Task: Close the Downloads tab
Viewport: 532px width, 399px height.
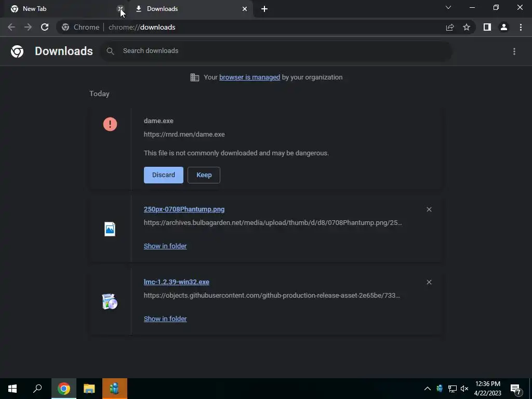Action: tap(245, 9)
